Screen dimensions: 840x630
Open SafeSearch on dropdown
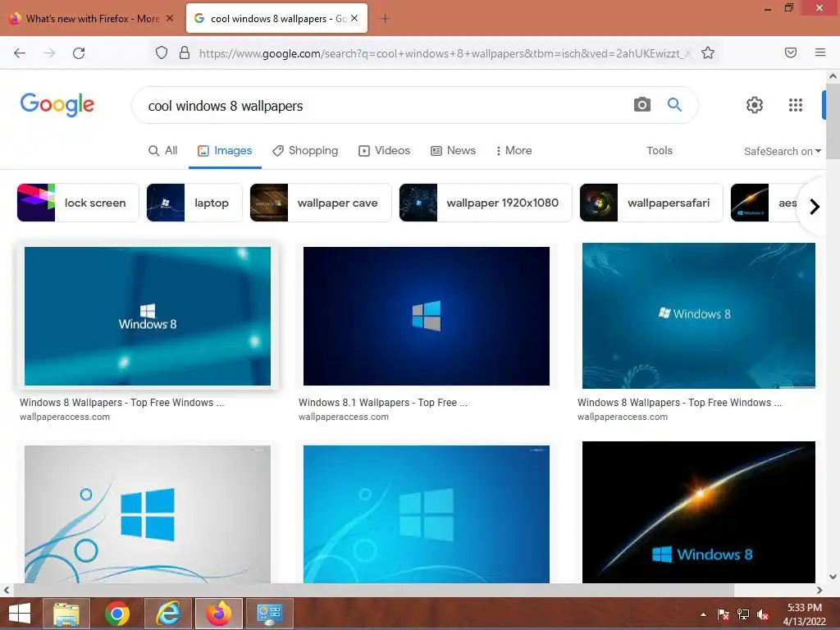coord(782,151)
